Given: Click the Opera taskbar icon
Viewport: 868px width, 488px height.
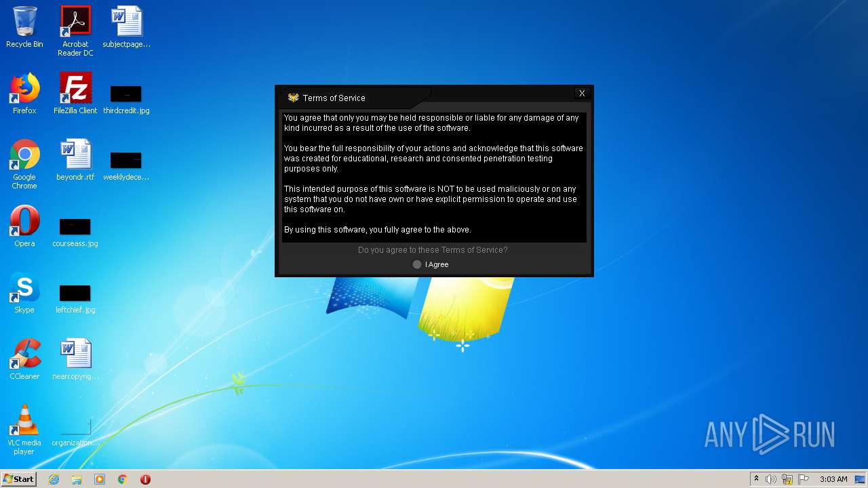Looking at the screenshot, I should (145, 479).
